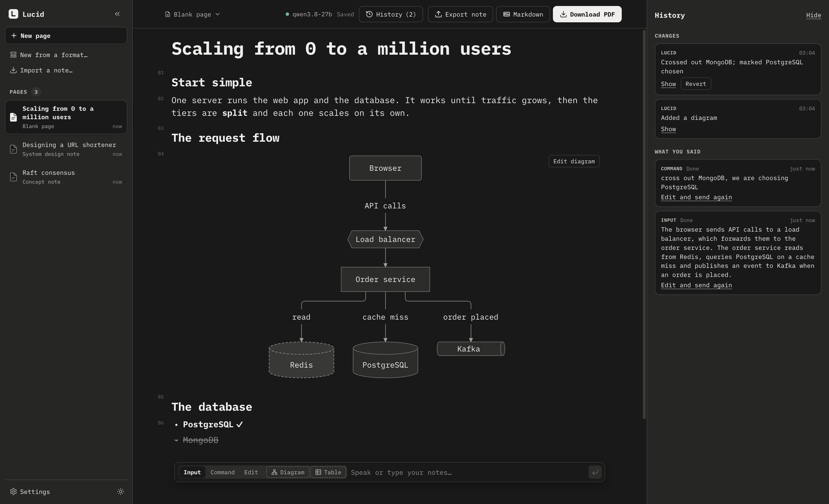Click the PostgreSQL ✓ bullet item
The image size is (829, 504).
213,424
